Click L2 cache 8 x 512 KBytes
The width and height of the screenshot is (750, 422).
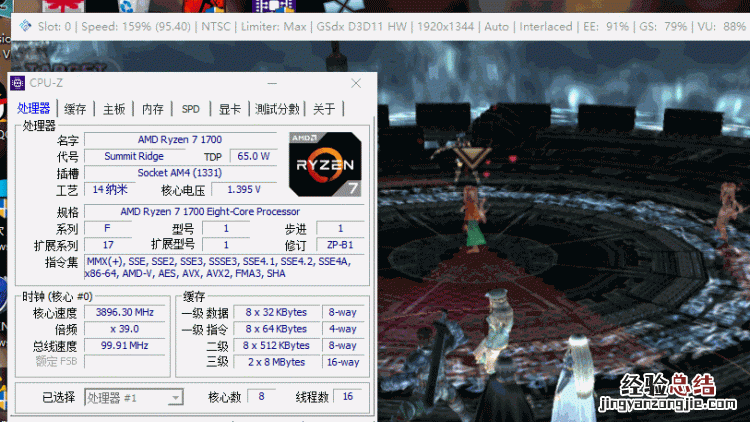(276, 345)
